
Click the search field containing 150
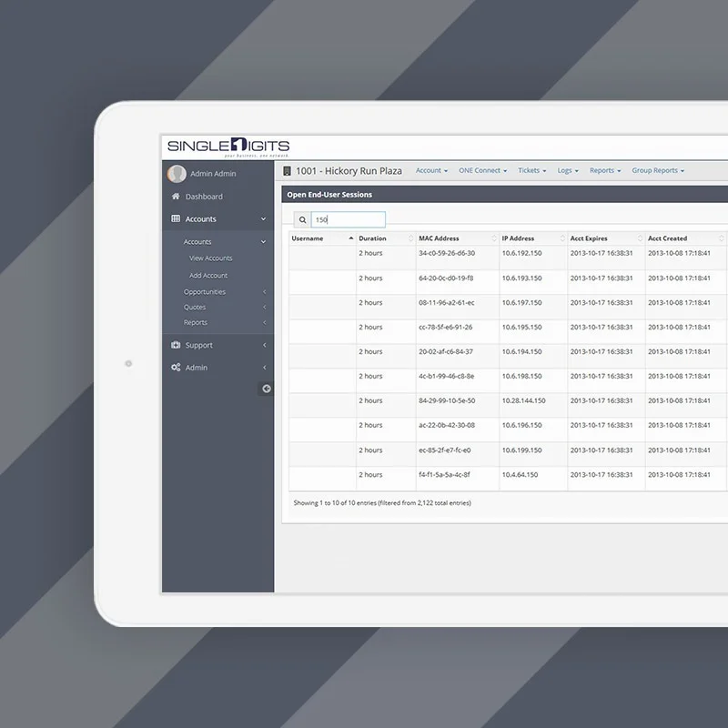(x=348, y=219)
